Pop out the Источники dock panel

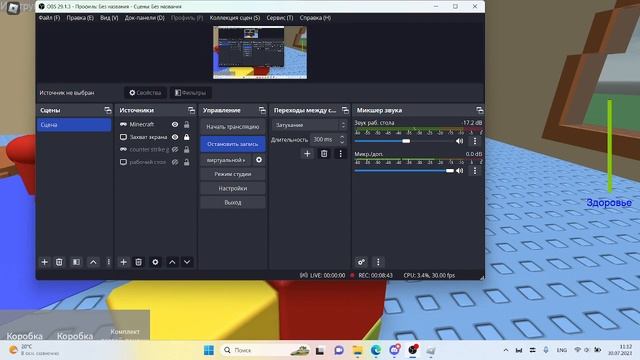[191, 110]
